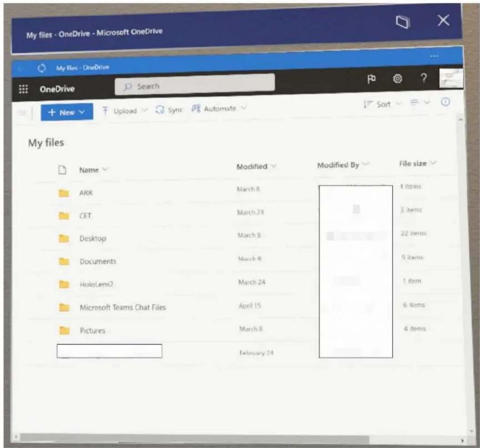Open the Desktop folder name
Screen dimensions: 480x448
(x=93, y=239)
